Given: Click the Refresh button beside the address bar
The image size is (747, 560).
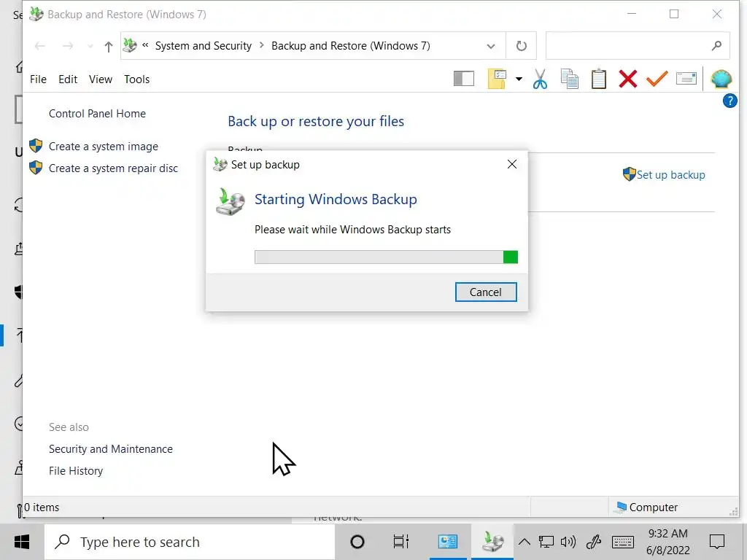Looking at the screenshot, I should pos(522,46).
